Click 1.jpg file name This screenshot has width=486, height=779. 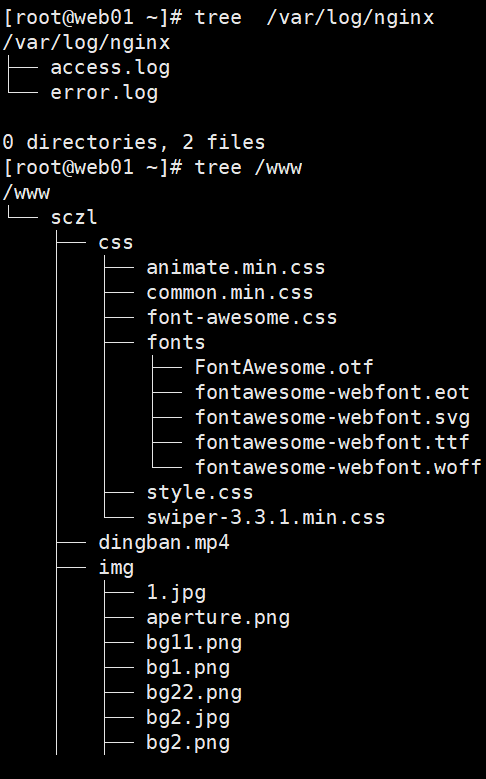click(x=176, y=592)
